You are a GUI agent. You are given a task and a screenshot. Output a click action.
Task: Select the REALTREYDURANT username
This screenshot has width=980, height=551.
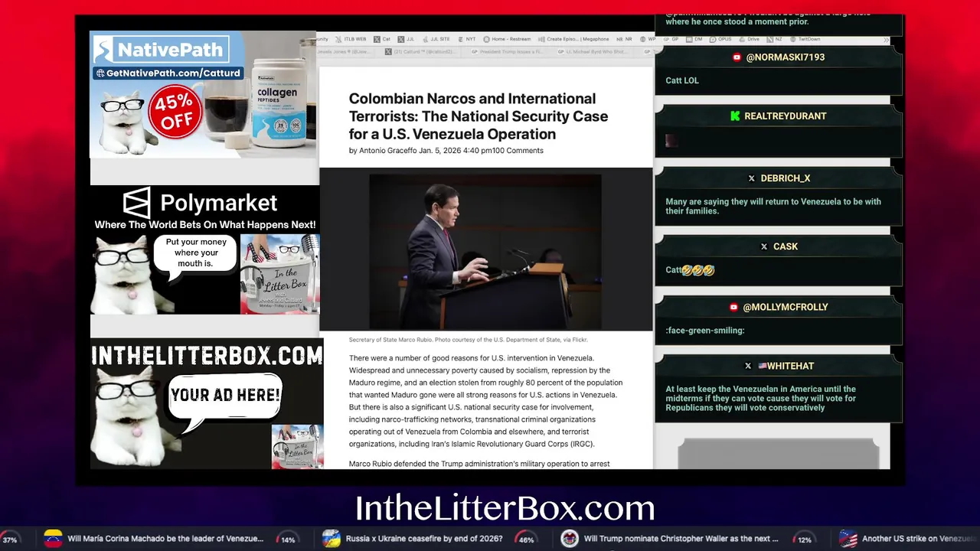[x=786, y=116]
